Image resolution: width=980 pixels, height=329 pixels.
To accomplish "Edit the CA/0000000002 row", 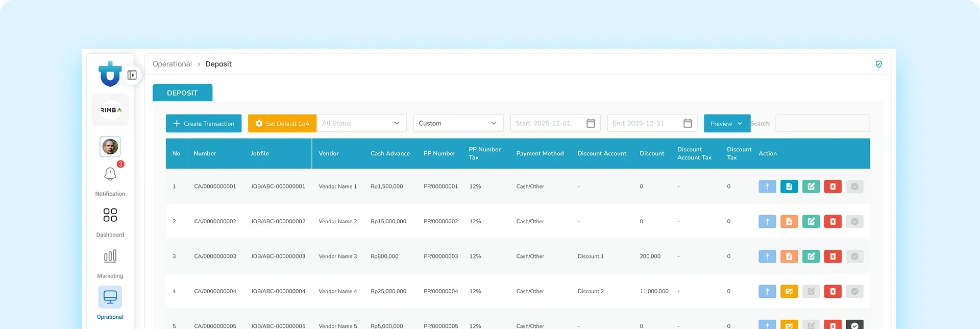I will (811, 221).
